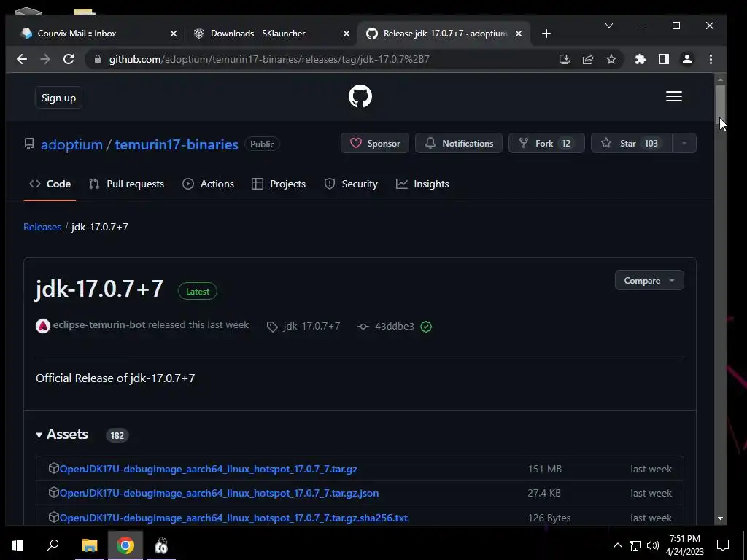Open Chrome profile avatar
Screen dimensions: 747x560
[687, 59]
